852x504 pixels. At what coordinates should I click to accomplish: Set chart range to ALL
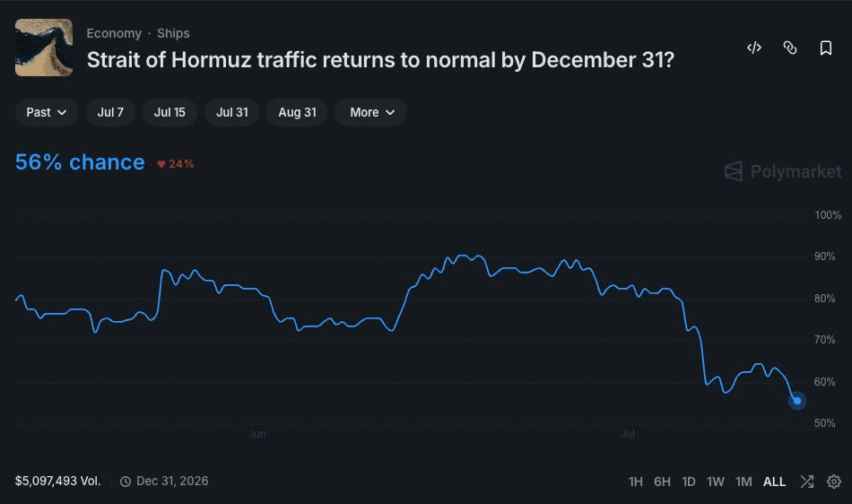click(x=774, y=482)
